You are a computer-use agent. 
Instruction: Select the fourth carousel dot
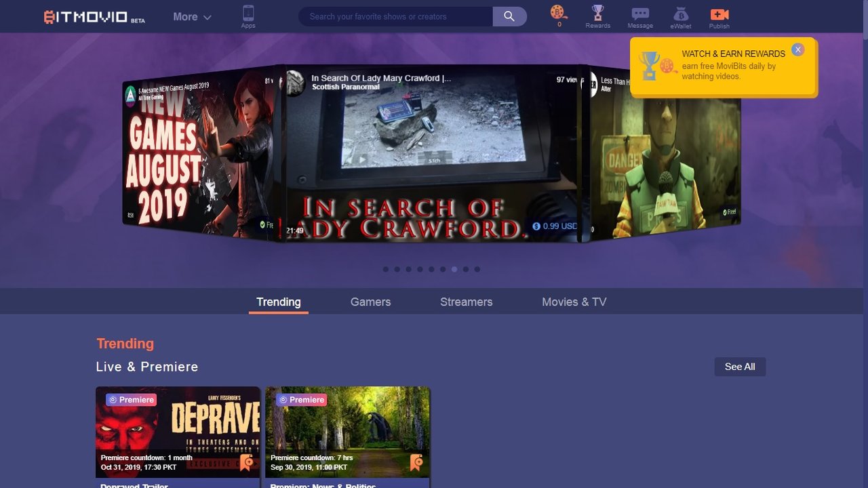click(x=420, y=269)
